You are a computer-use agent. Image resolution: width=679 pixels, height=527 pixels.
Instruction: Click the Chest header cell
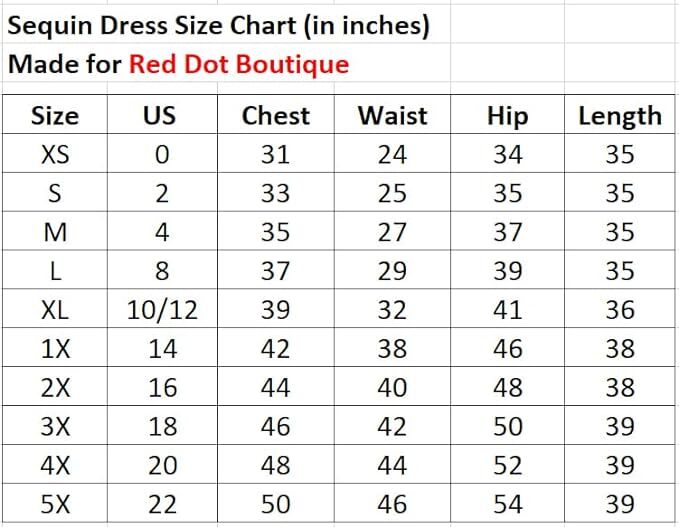(275, 115)
